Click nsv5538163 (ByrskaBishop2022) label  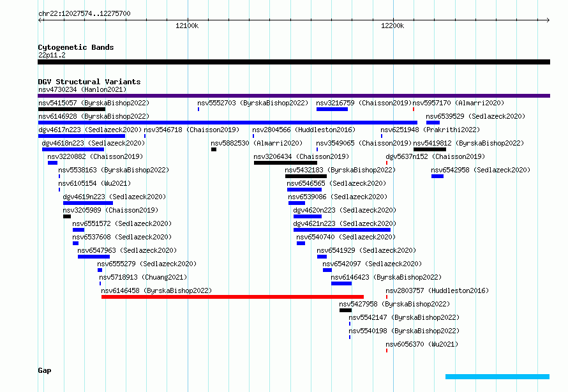pos(114,170)
